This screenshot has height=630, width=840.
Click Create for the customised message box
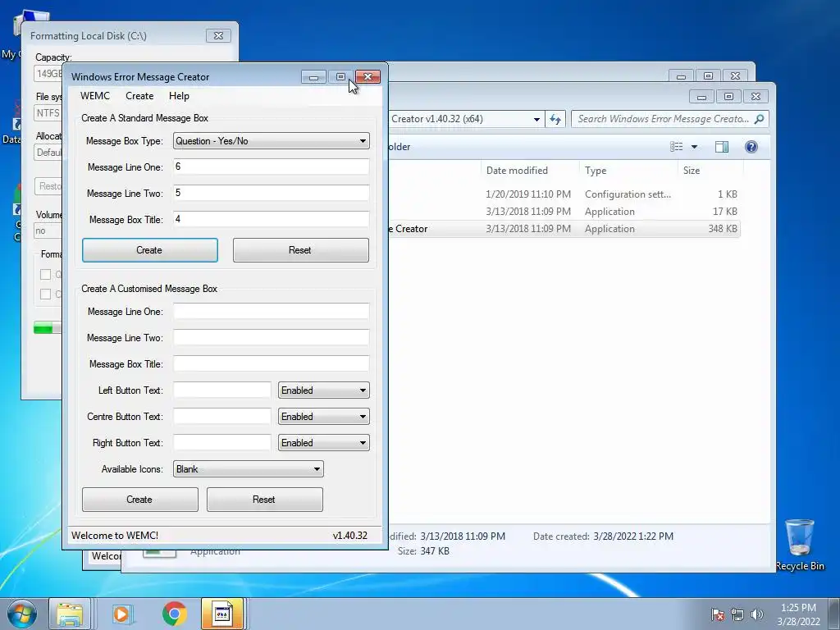coord(139,500)
